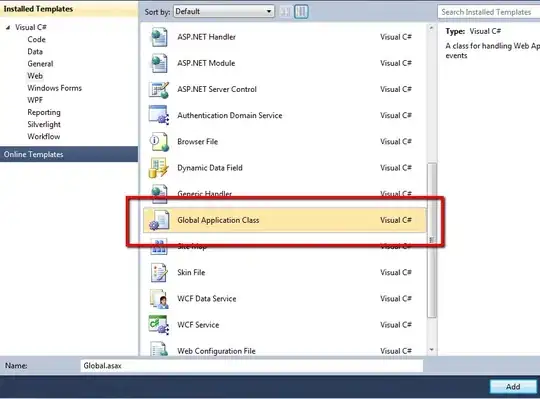The width and height of the screenshot is (540, 399).
Task: Click the Authentication Domain Service icon
Action: (x=159, y=116)
